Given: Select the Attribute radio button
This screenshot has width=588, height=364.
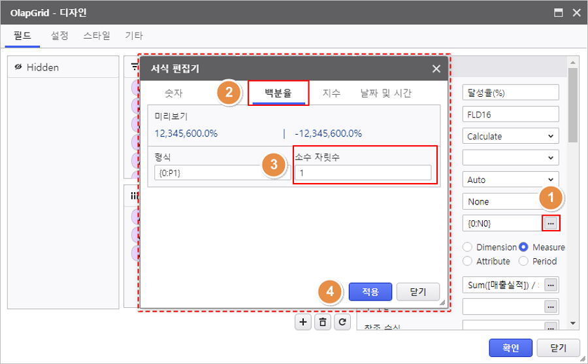Looking at the screenshot, I should [468, 261].
